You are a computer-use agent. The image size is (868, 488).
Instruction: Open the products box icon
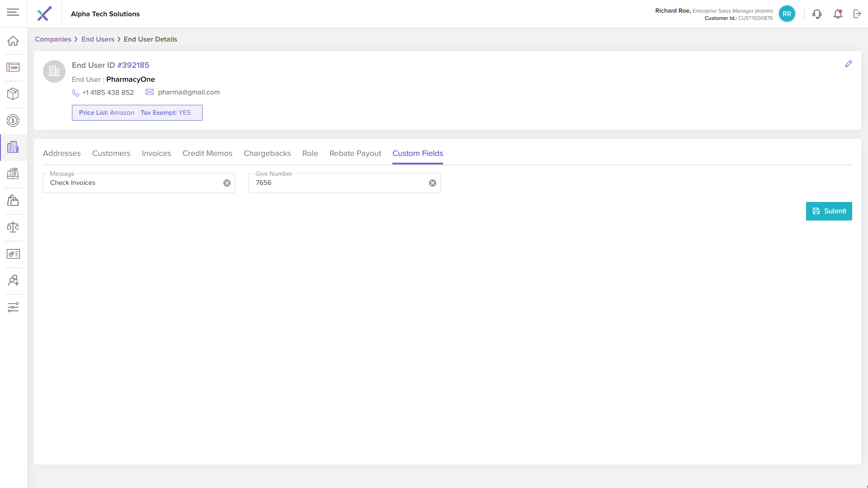pyautogui.click(x=13, y=94)
